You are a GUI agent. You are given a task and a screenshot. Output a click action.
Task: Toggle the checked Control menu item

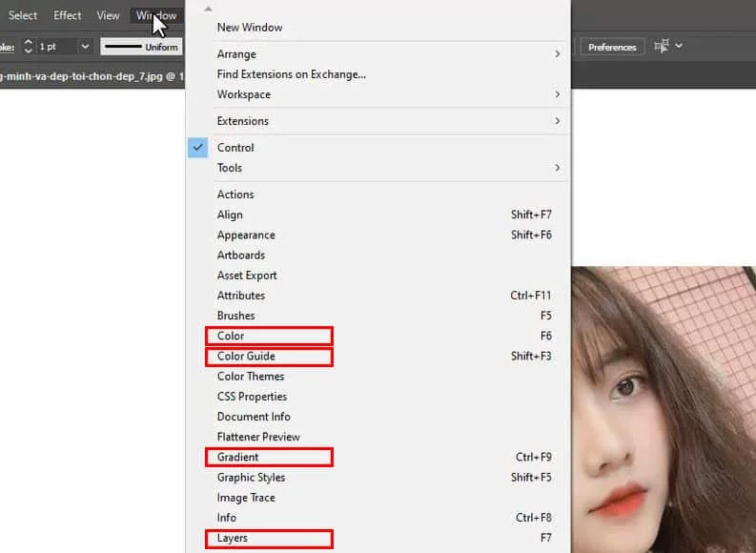[235, 148]
